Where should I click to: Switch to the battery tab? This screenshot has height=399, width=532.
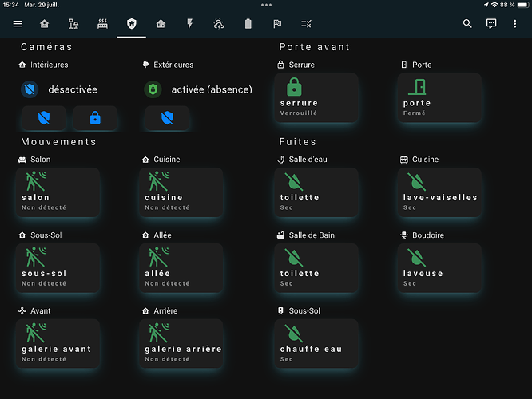248,24
